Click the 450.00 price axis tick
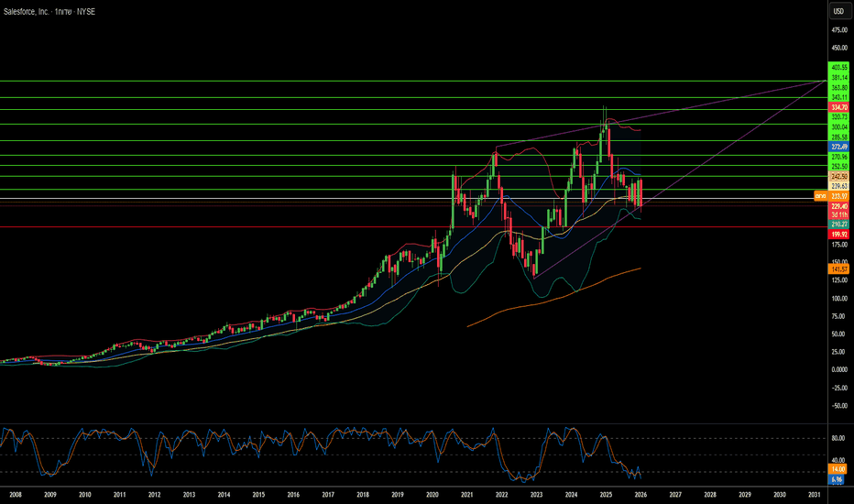This screenshot has height=504, width=854. click(x=839, y=48)
